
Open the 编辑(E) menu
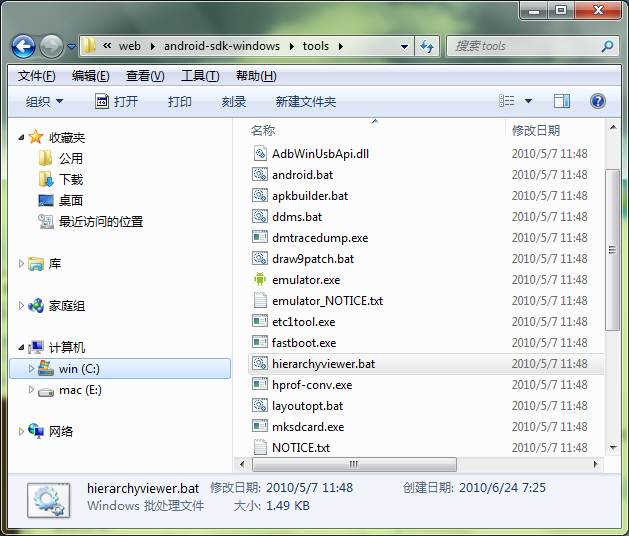tap(90, 76)
